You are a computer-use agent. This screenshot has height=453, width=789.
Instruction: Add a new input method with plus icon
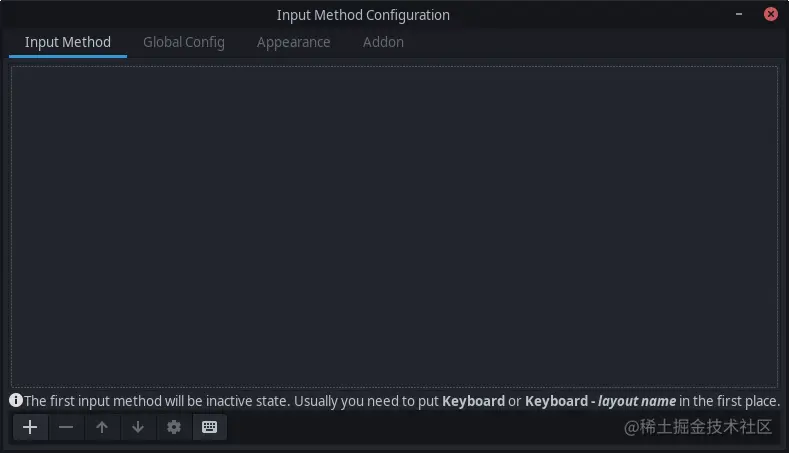(30, 427)
